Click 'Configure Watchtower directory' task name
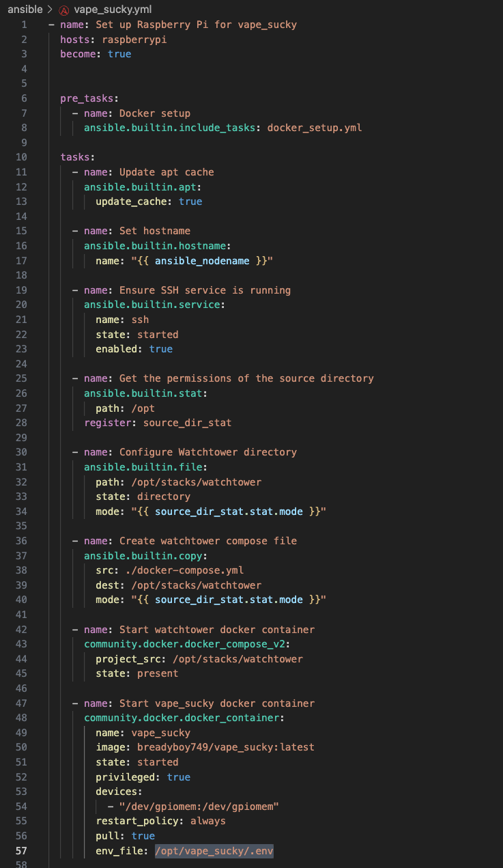This screenshot has width=503, height=868. pos(208,452)
